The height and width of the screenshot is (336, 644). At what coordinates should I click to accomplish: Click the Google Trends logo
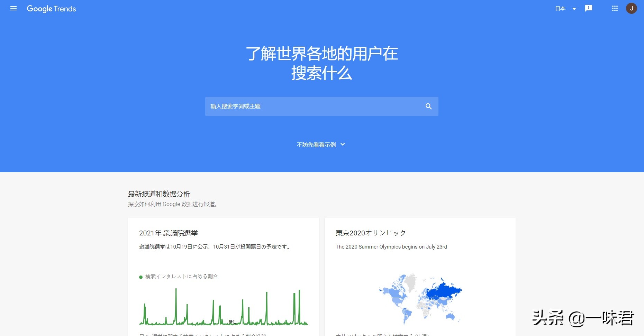[51, 9]
